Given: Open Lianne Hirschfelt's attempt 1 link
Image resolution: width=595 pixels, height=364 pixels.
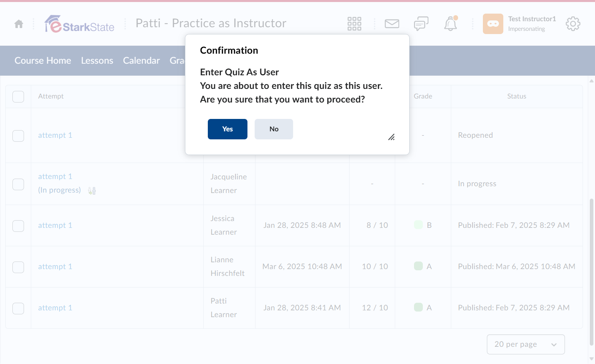Looking at the screenshot, I should point(55,267).
